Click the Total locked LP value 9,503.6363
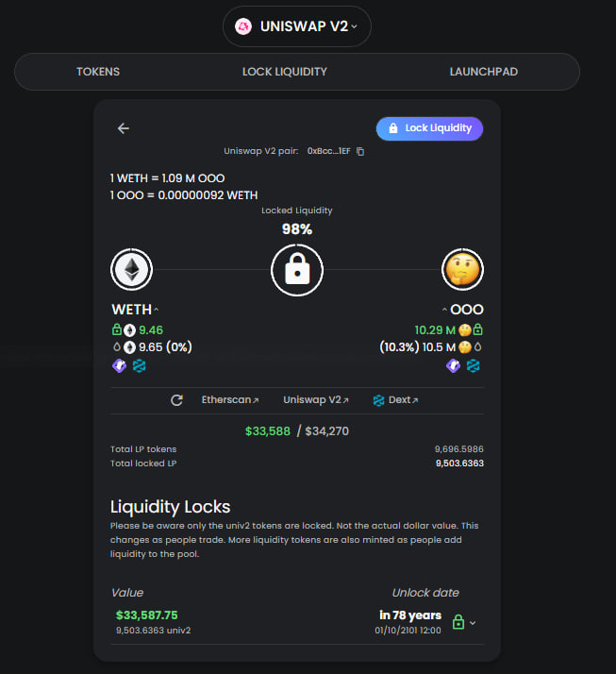Screen dimensions: 616x674 (459, 463)
